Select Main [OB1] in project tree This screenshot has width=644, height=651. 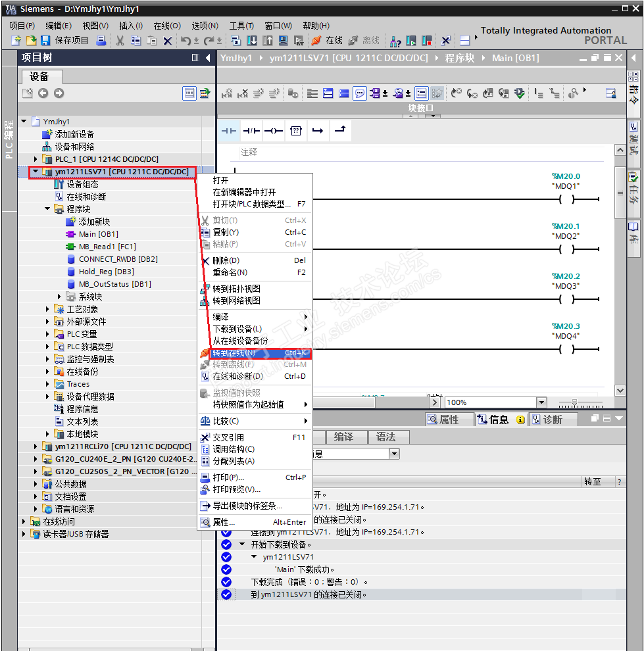(x=98, y=234)
